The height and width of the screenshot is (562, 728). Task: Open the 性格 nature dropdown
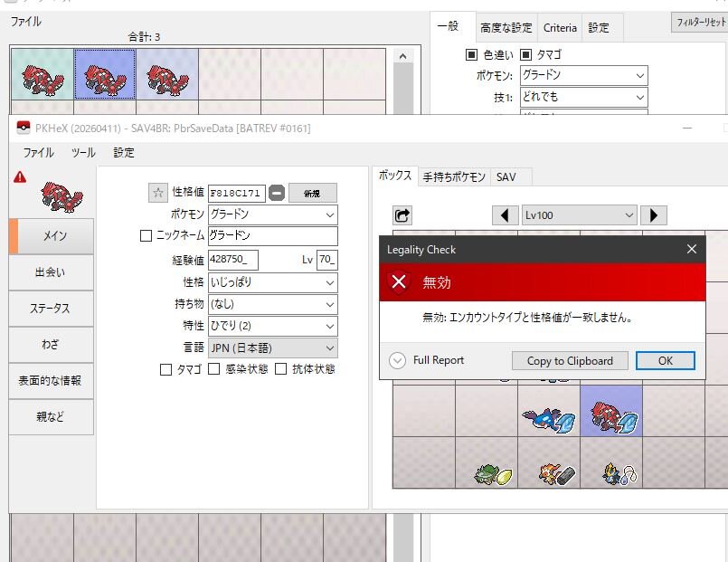tap(272, 282)
